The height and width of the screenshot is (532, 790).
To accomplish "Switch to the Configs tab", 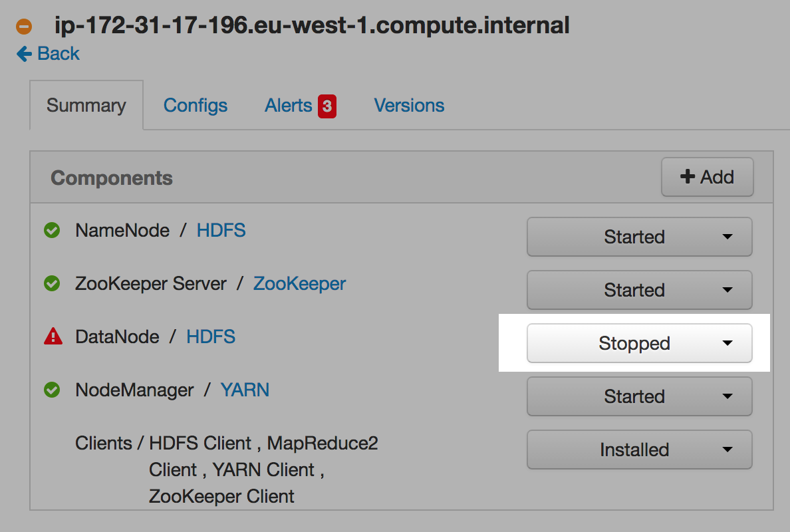I will [x=196, y=106].
